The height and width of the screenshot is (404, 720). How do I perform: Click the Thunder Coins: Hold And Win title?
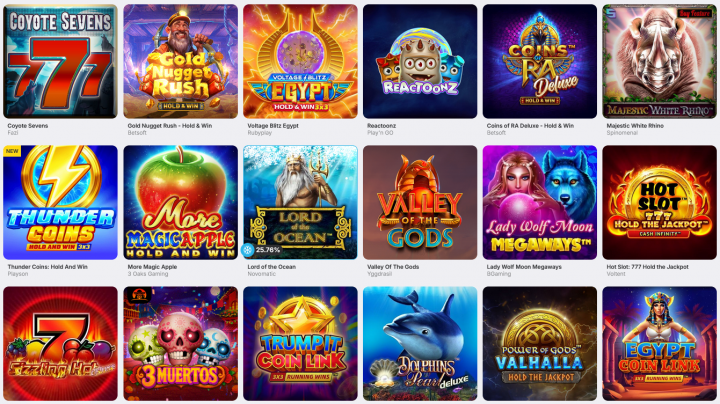(47, 267)
